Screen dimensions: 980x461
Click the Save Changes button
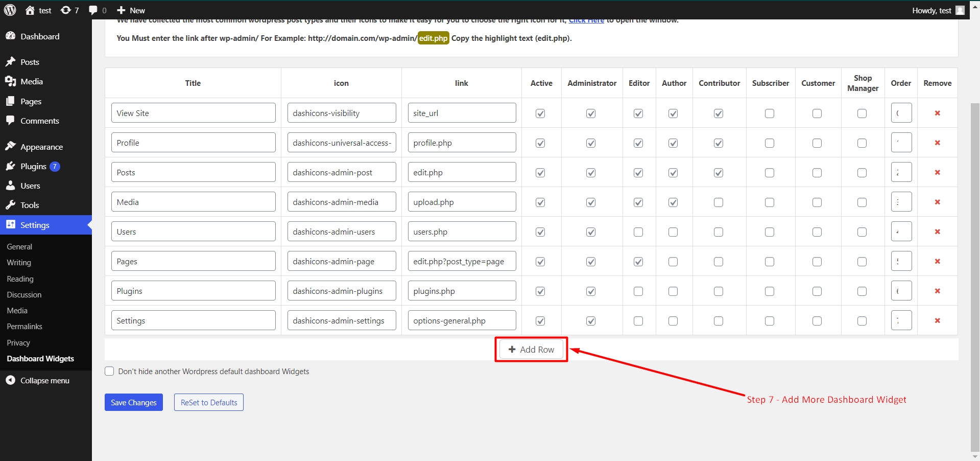[x=134, y=402]
